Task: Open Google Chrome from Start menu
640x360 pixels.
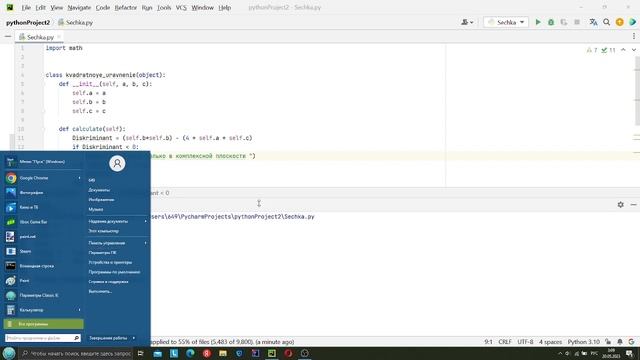Action: (43, 178)
